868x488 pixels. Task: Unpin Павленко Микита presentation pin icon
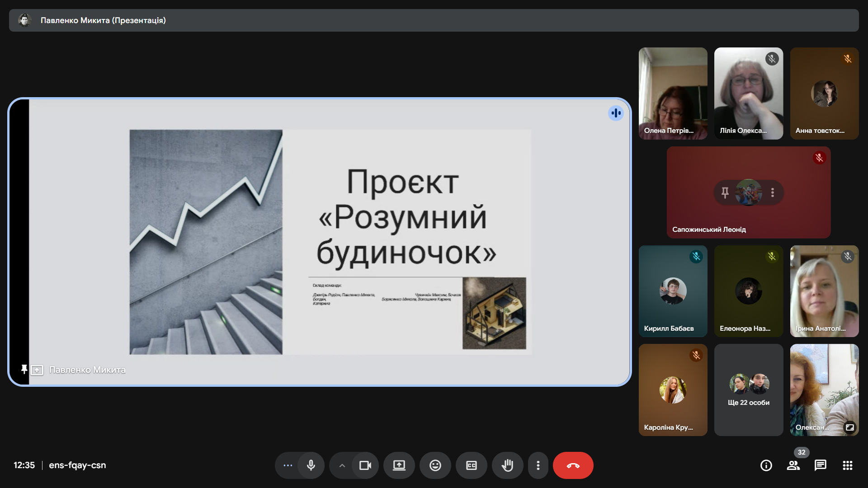(x=24, y=370)
